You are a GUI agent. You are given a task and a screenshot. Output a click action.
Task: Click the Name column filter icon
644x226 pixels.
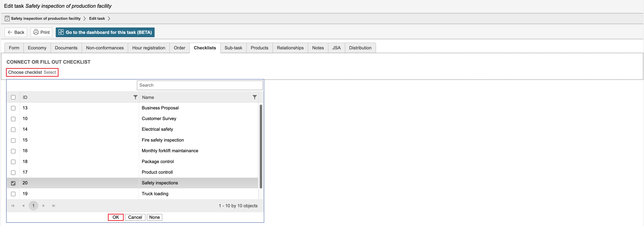pos(255,97)
